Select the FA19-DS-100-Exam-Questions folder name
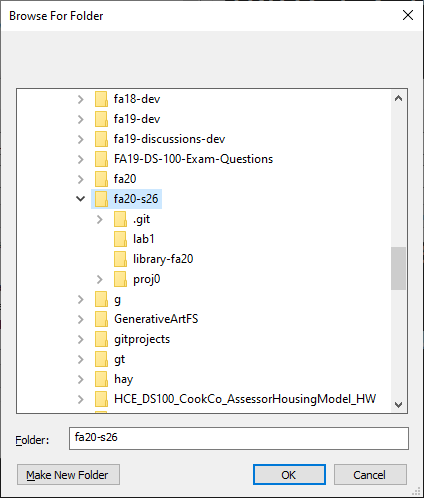 [193, 159]
